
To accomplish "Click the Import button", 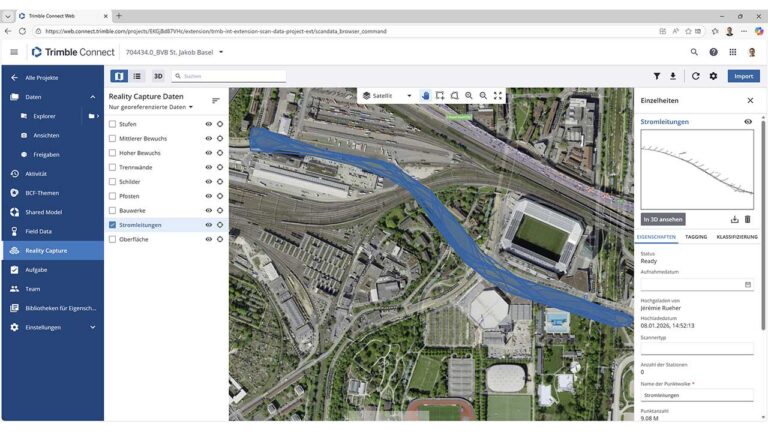I will pos(743,76).
